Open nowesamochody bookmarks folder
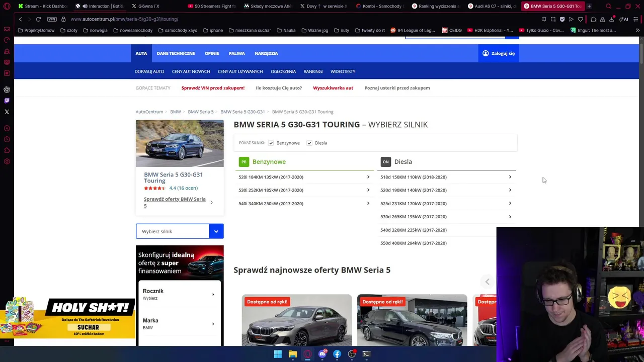The width and height of the screenshot is (644, 362). [133, 30]
